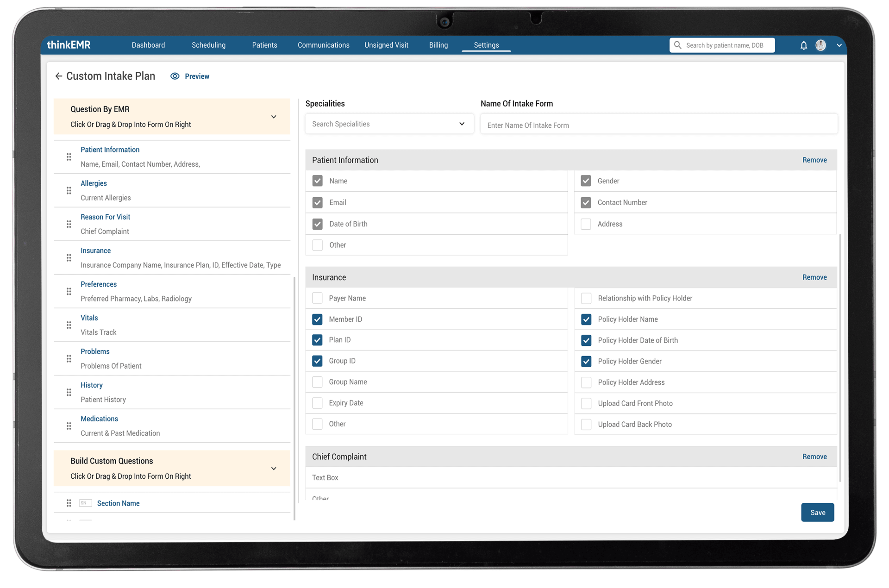This screenshot has width=889, height=588.
Task: Grab the drag handle beside Vitals
Action: pos(69,325)
